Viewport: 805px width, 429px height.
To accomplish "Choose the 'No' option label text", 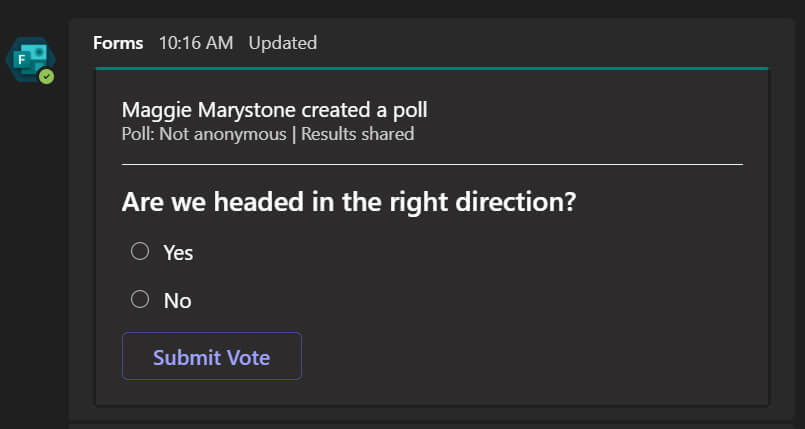I will (177, 301).
